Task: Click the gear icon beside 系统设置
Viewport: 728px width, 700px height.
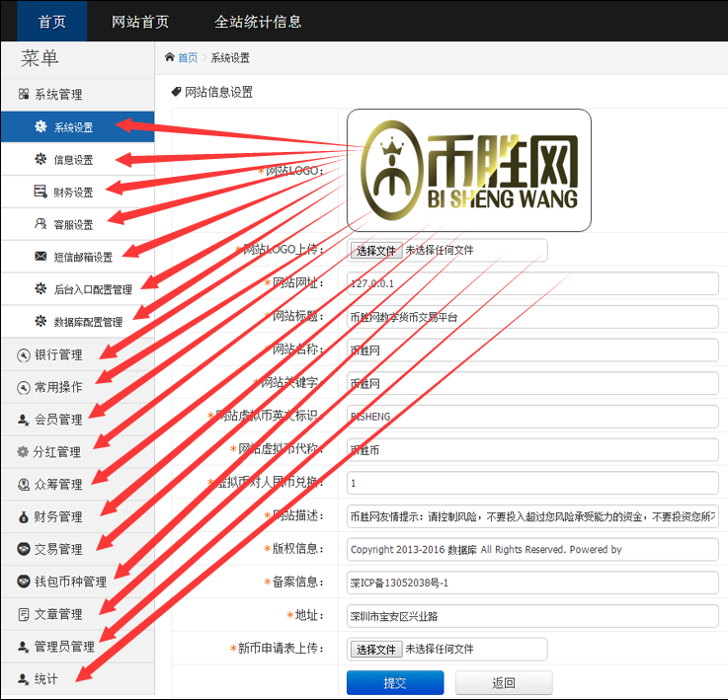Action: pos(40,127)
